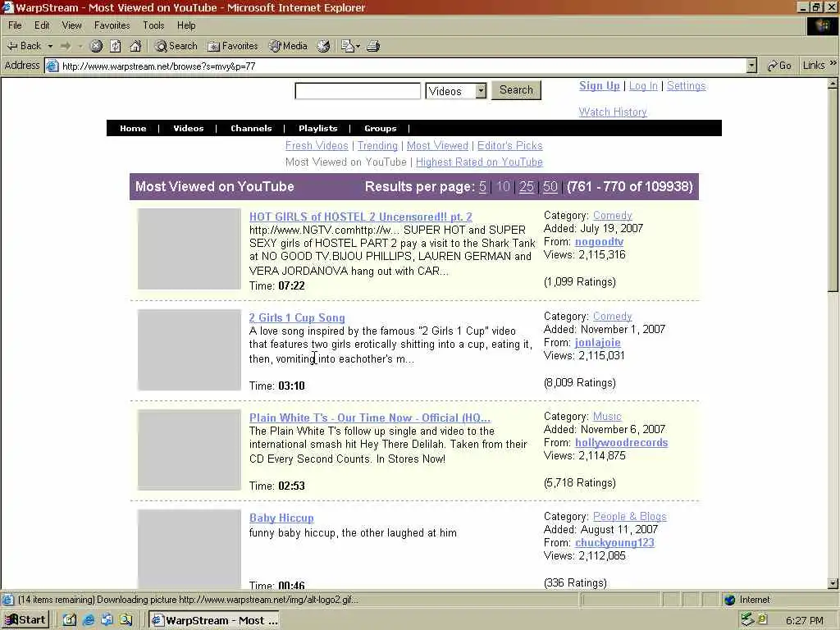The image size is (840, 630).
Task: Open the Help menu
Action: pos(186,25)
